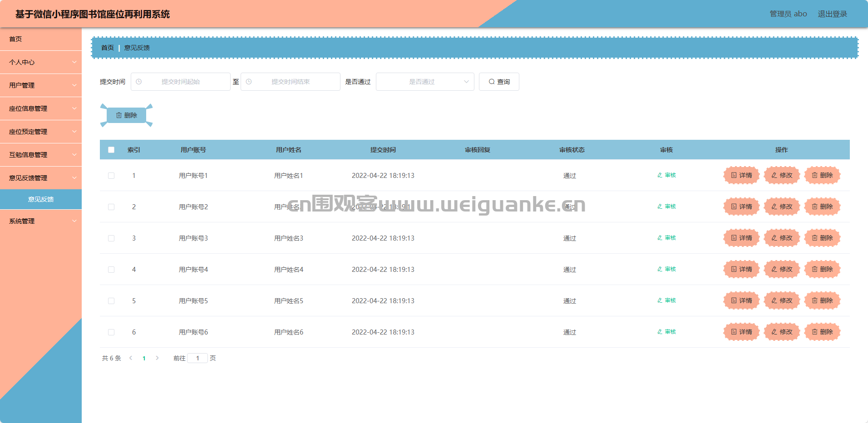Go to next page arrow

[x=157, y=358]
